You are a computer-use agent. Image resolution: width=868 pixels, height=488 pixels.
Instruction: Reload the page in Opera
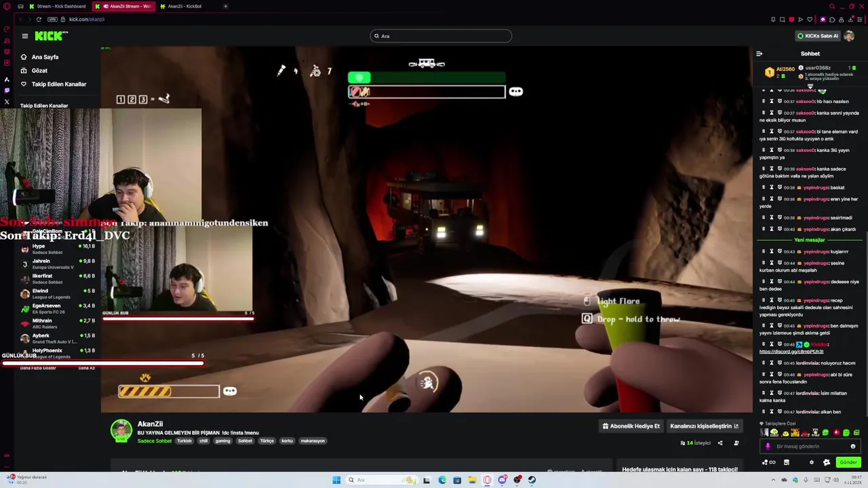39,19
